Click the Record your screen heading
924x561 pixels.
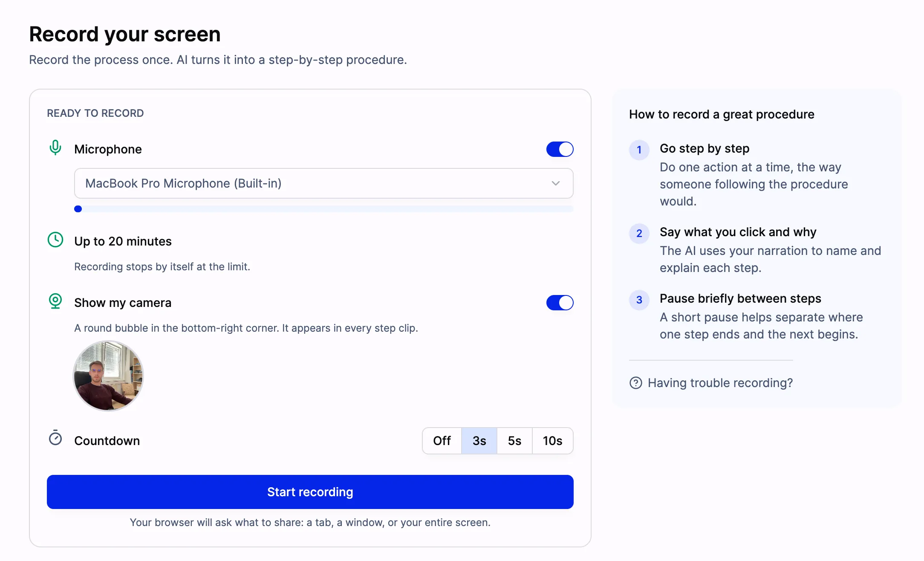[x=124, y=34]
